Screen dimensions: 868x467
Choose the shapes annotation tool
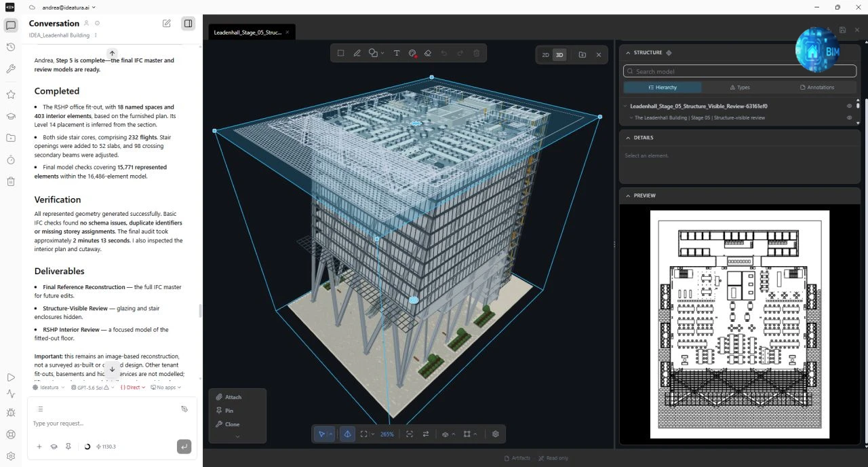pyautogui.click(x=373, y=53)
